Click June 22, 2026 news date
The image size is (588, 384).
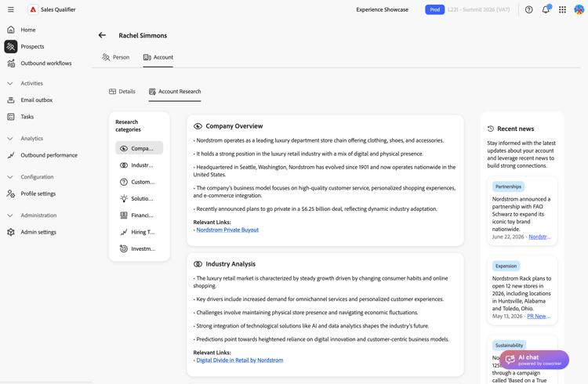point(508,237)
